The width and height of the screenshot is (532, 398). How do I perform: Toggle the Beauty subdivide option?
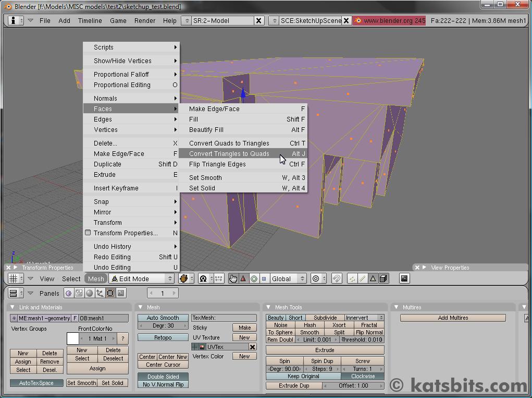(x=276, y=318)
